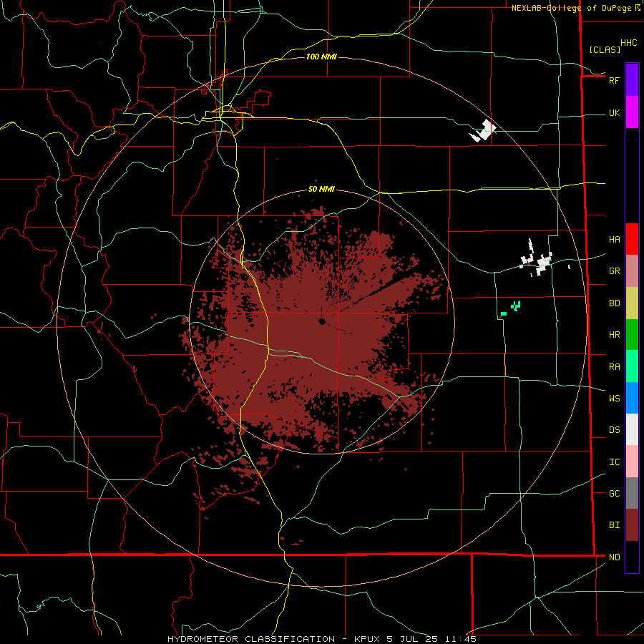Viewport: 644px width, 644px height.
Task: Click the magenta UK legend color swatch
Action: tap(632, 112)
